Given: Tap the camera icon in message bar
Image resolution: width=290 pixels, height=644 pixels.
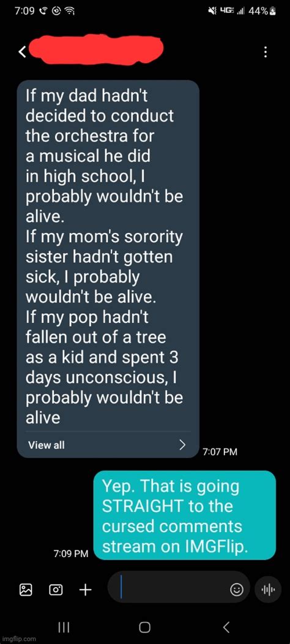Looking at the screenshot, I should coord(56,590).
